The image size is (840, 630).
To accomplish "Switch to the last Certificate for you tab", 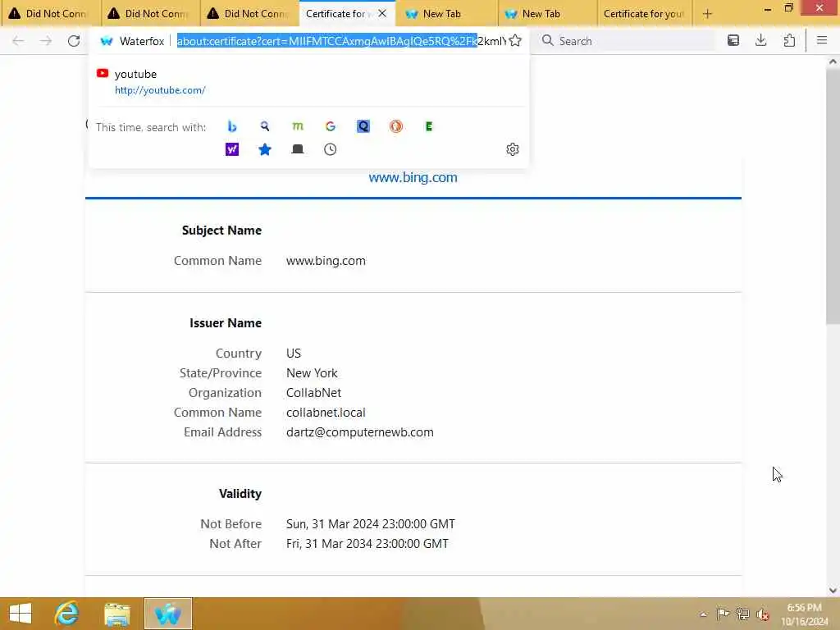I will click(x=645, y=14).
